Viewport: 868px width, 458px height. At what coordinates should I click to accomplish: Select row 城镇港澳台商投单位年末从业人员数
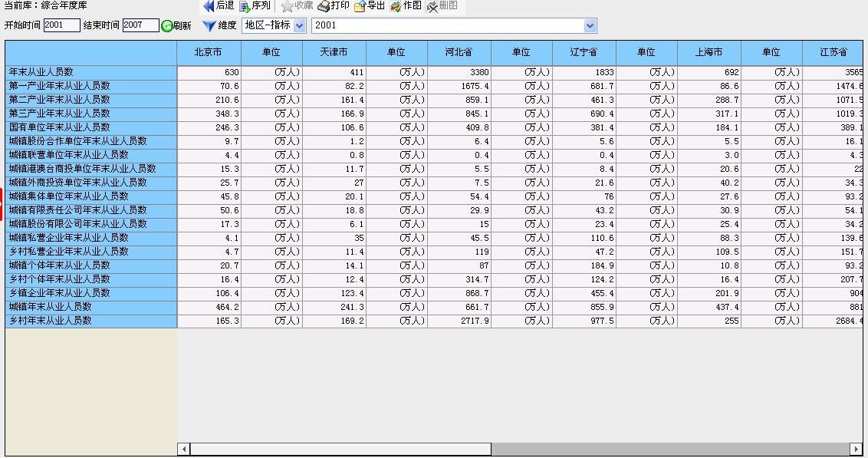click(x=90, y=170)
